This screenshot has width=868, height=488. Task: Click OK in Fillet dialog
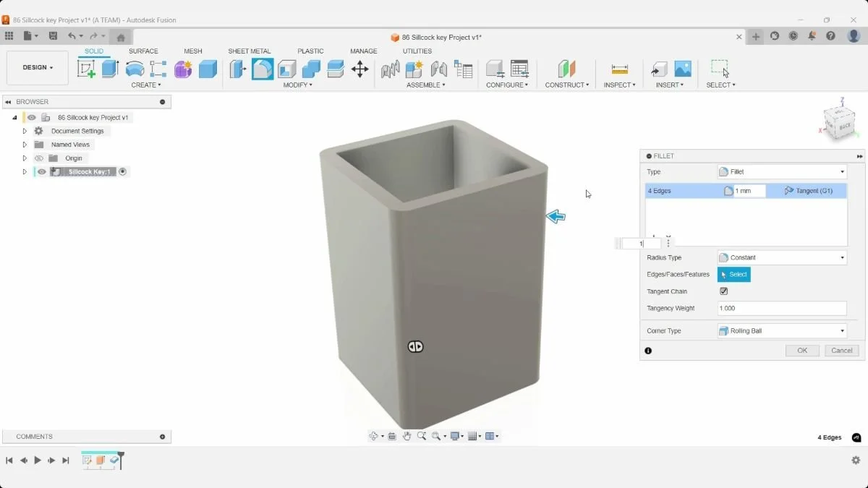pyautogui.click(x=802, y=351)
